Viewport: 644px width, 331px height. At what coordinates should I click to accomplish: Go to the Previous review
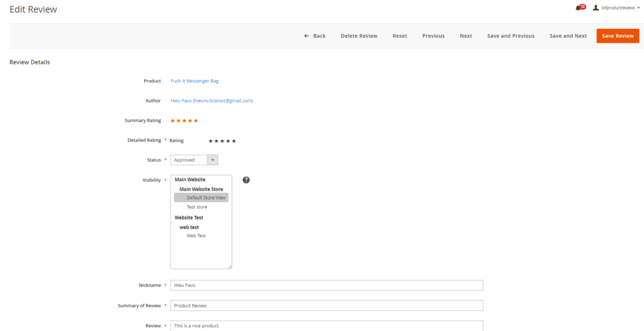coord(433,36)
